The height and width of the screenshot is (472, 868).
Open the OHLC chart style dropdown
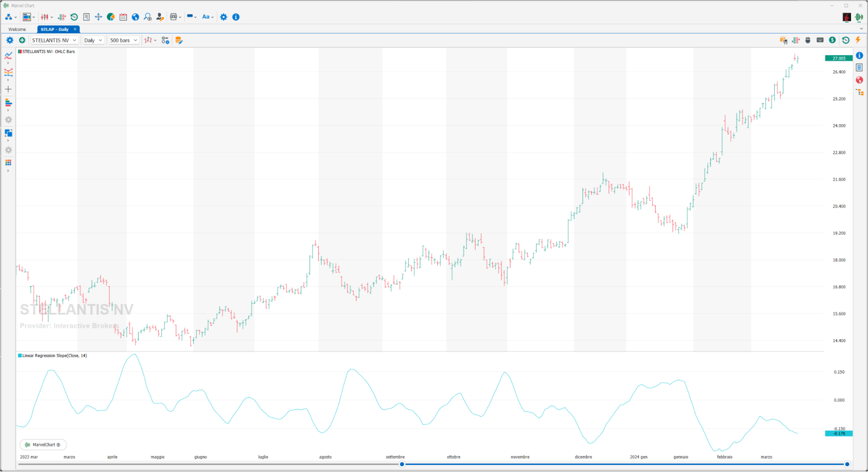[x=150, y=40]
